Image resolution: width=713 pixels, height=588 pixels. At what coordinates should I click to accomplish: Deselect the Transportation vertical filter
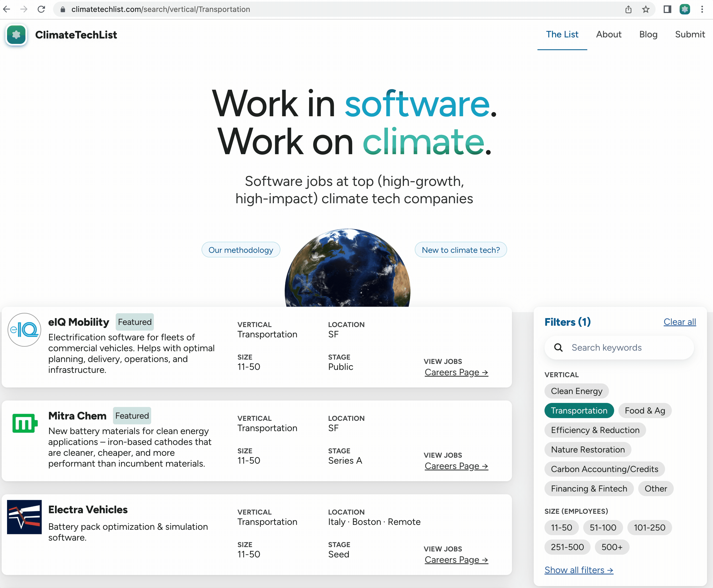tap(579, 411)
